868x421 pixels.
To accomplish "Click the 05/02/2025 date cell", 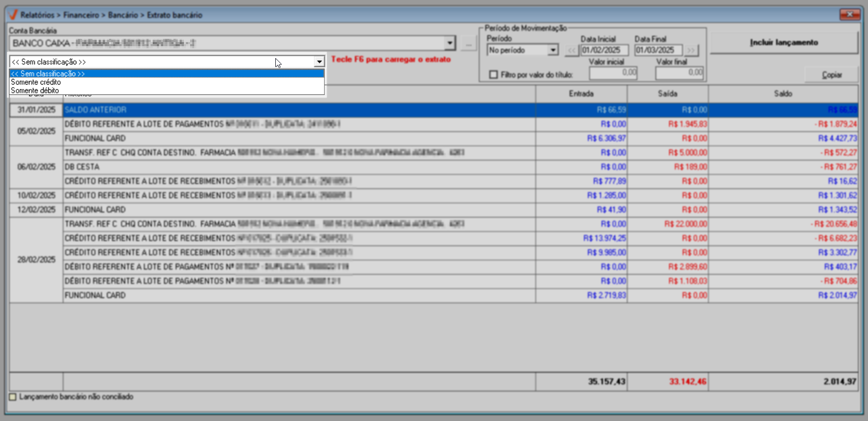I will [x=36, y=131].
